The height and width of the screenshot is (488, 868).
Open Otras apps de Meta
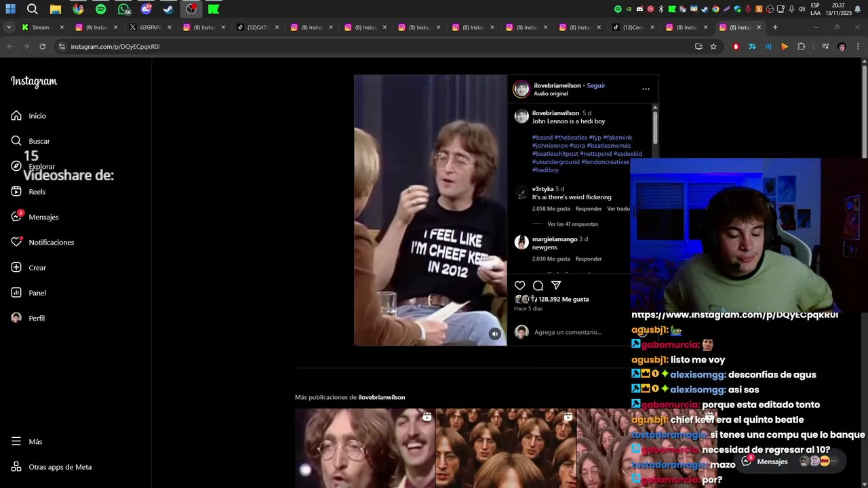coord(51,467)
